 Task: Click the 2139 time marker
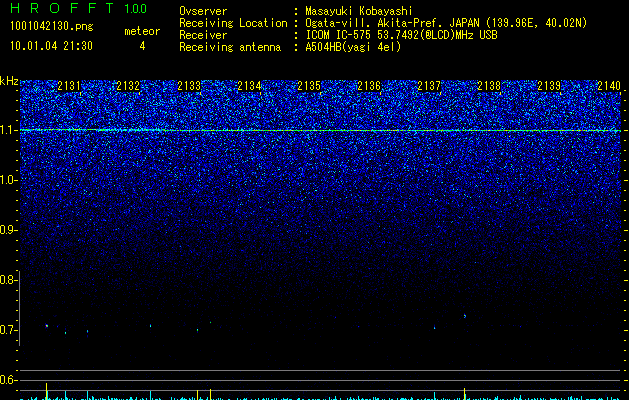pyautogui.click(x=549, y=86)
